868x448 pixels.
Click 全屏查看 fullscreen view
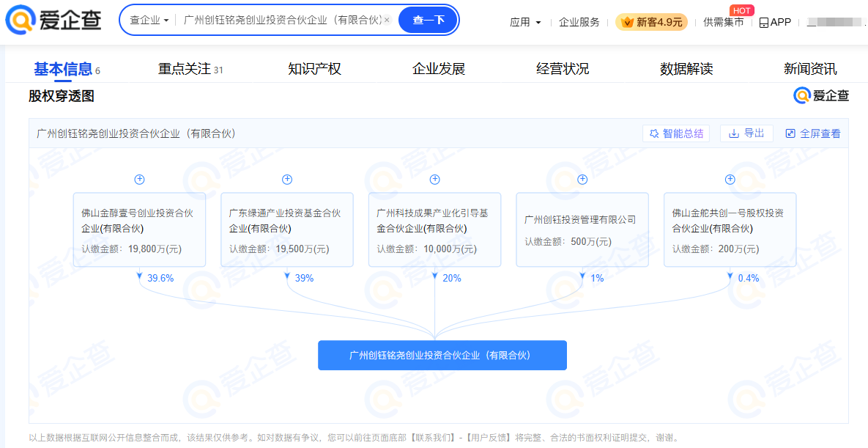[x=812, y=133]
